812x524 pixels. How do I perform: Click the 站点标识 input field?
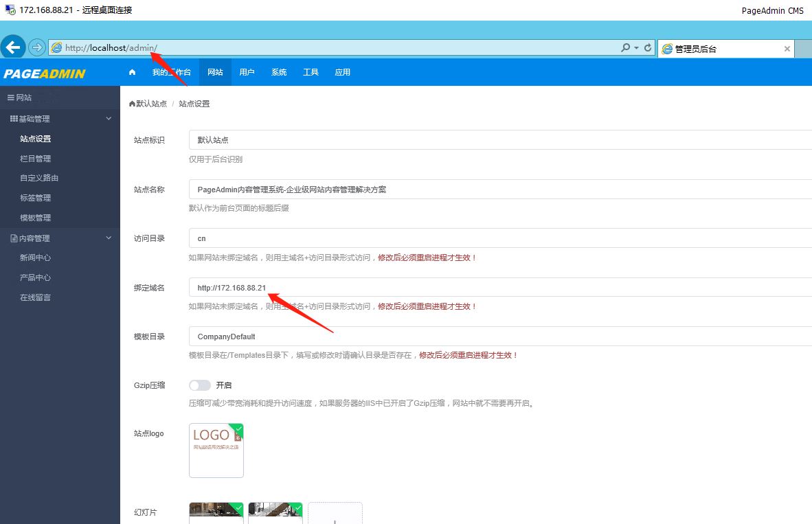500,140
